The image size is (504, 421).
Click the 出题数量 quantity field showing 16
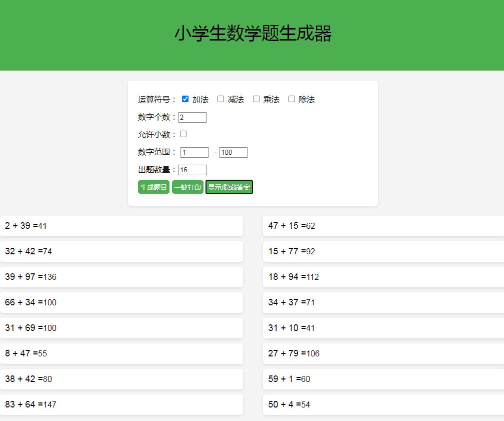pos(192,170)
